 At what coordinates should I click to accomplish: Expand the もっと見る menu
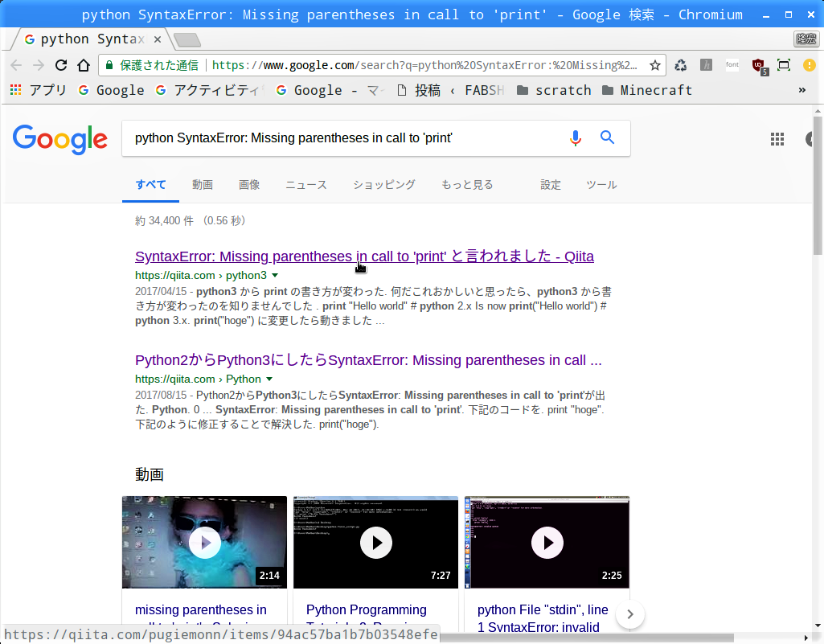pos(467,185)
